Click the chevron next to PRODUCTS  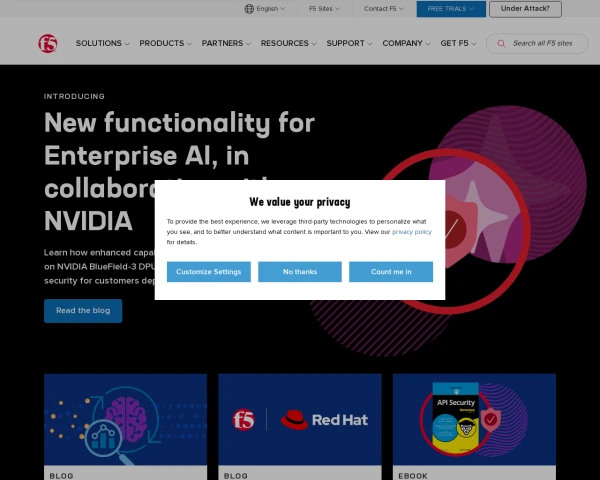click(x=189, y=44)
